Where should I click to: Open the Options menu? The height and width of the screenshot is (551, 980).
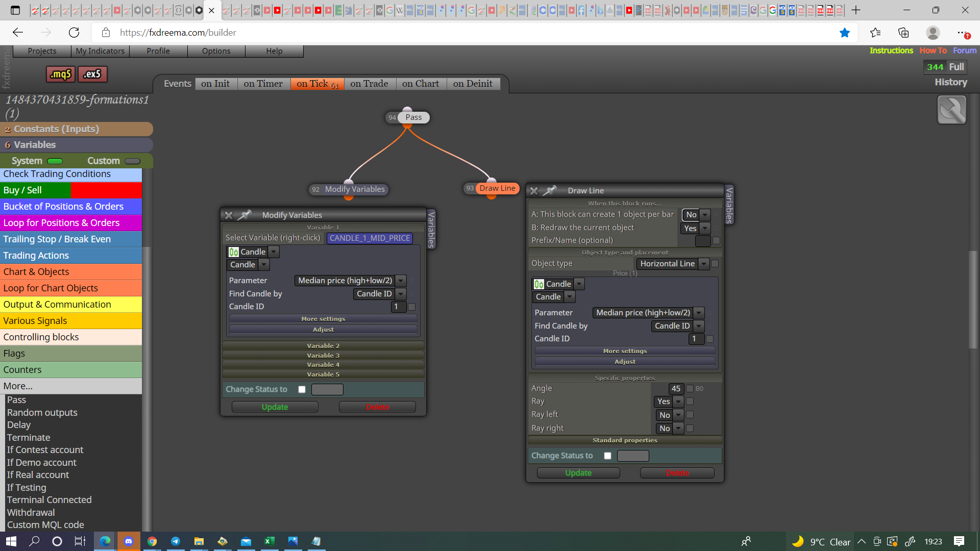[x=216, y=51]
